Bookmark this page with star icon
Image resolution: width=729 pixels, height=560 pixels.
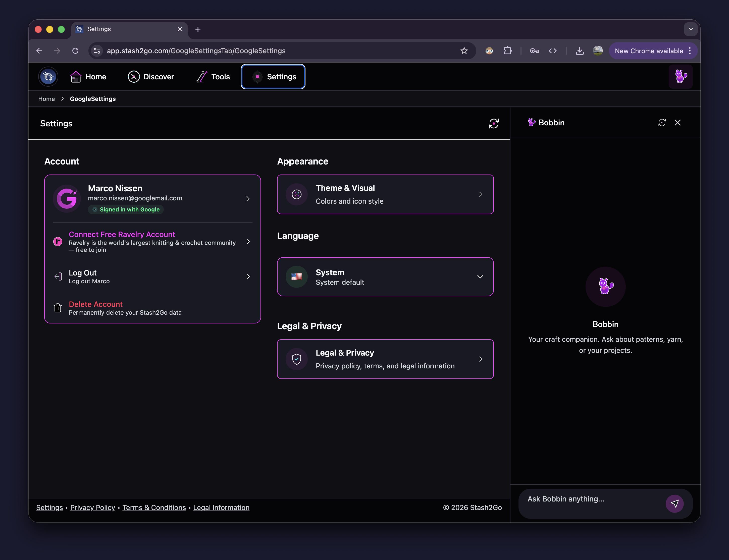click(x=464, y=51)
